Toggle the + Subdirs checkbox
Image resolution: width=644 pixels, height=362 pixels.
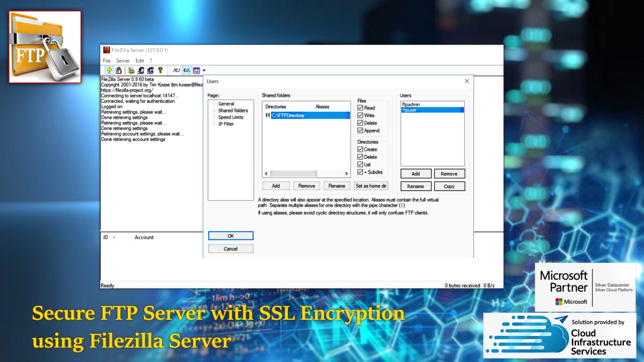[360, 172]
